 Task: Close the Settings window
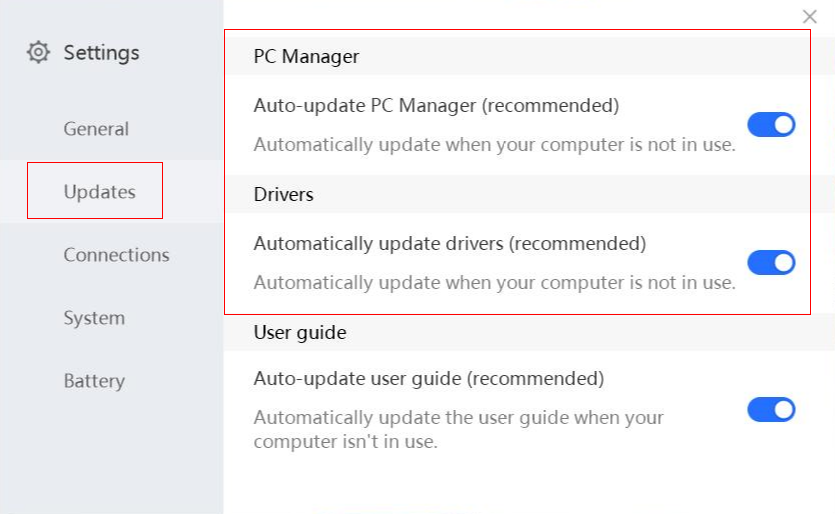(x=810, y=16)
